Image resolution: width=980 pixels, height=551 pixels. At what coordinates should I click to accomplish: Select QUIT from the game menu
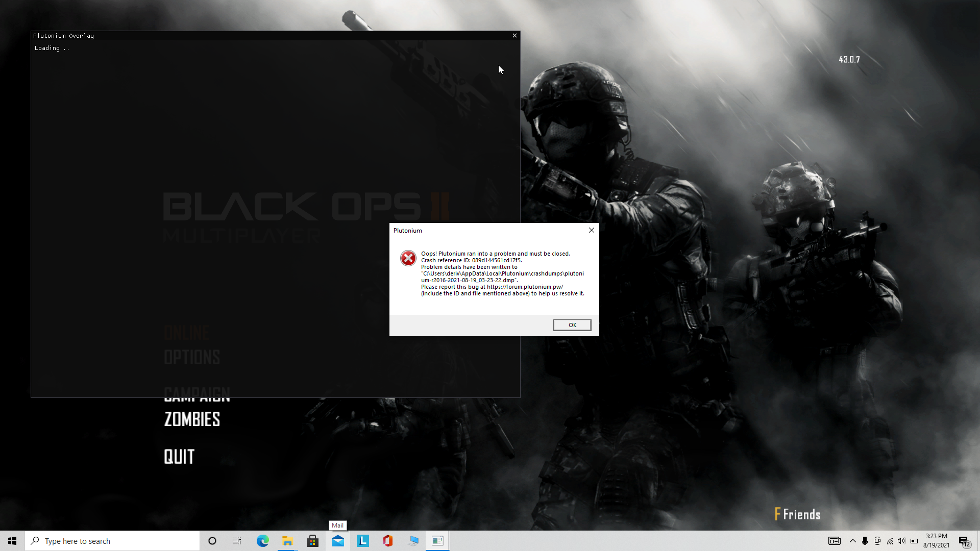(x=179, y=457)
